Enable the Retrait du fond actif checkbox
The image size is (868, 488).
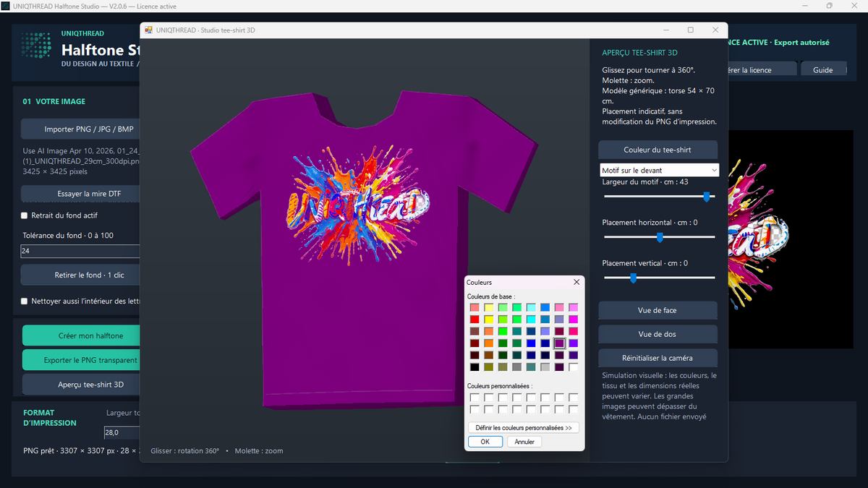point(25,215)
